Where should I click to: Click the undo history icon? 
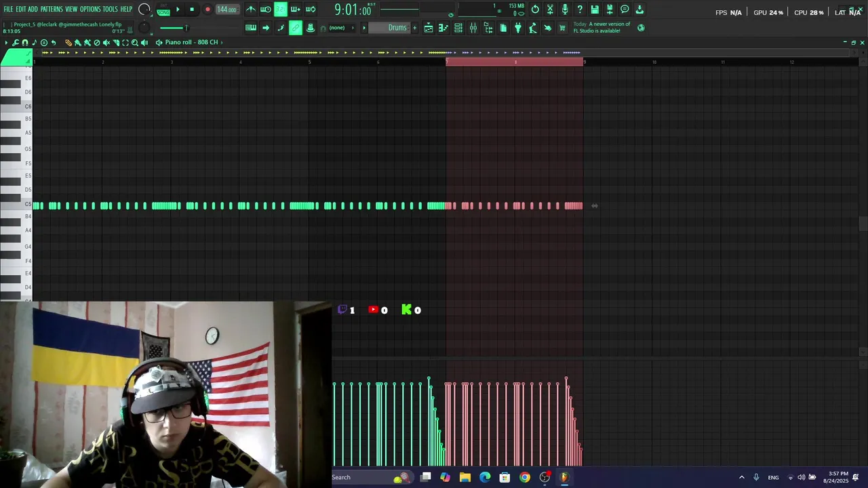pyautogui.click(x=535, y=9)
